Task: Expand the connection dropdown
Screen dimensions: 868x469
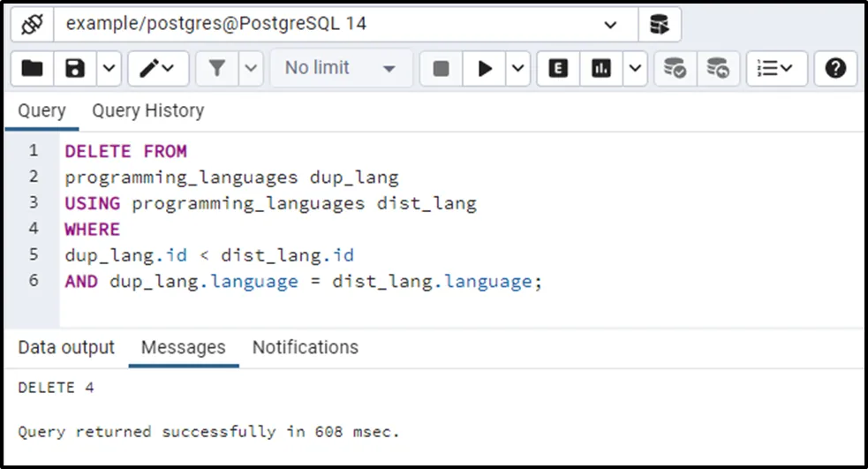Action: 610,25
